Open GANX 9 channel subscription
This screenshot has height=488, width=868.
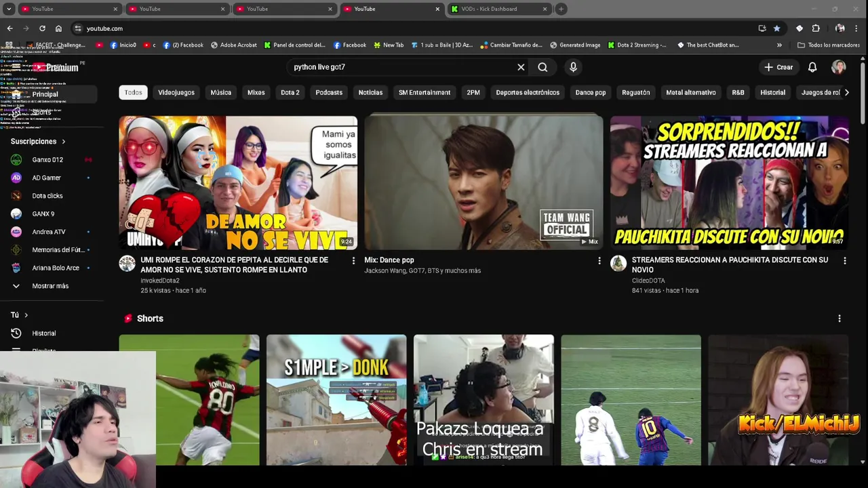[52, 214]
